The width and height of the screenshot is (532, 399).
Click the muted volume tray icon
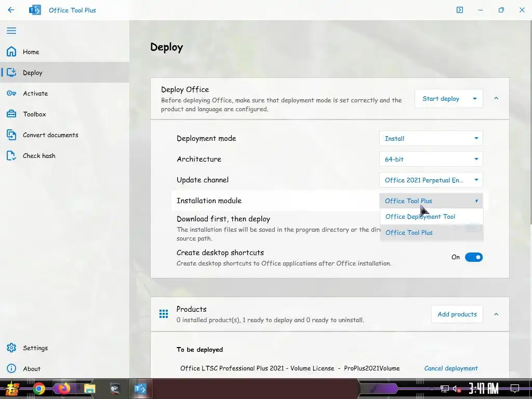click(457, 389)
